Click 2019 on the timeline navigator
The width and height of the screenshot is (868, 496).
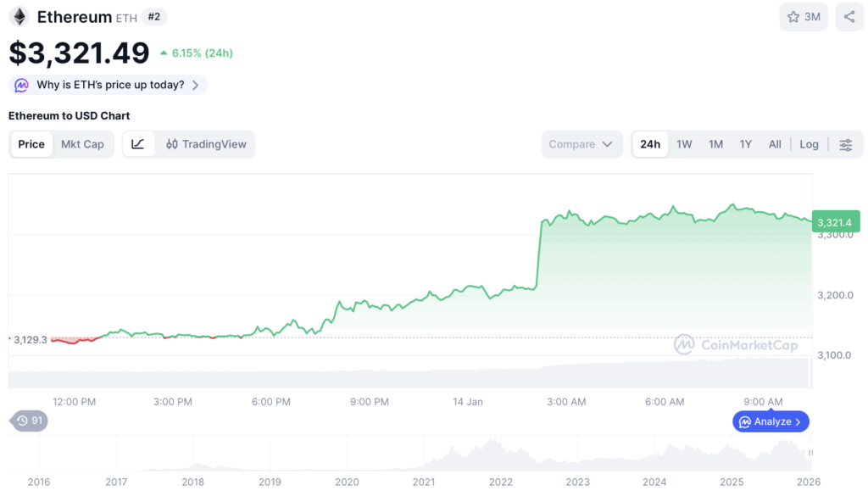point(270,482)
